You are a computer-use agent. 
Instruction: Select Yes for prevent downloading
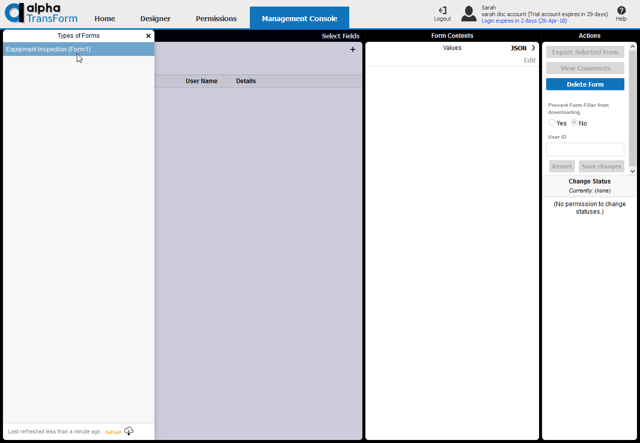pos(552,123)
